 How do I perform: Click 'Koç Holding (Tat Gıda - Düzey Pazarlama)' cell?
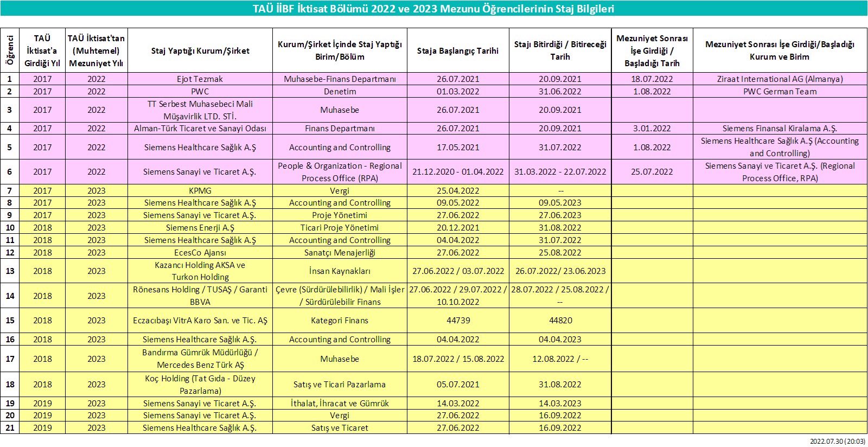pos(200,384)
